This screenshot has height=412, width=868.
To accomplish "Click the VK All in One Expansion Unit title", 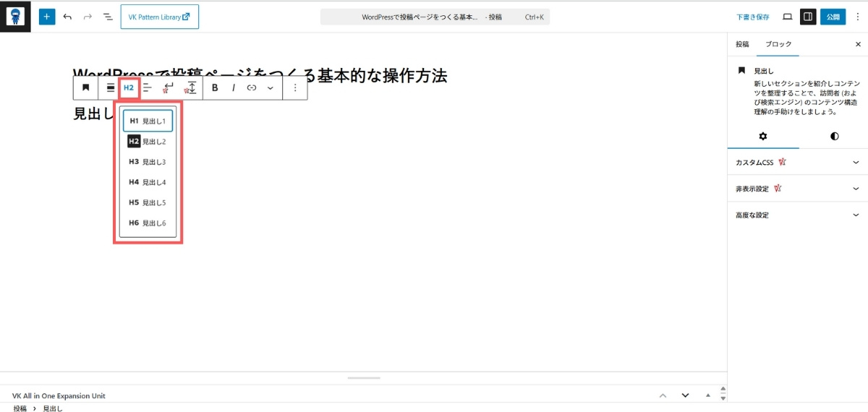I will (59, 396).
